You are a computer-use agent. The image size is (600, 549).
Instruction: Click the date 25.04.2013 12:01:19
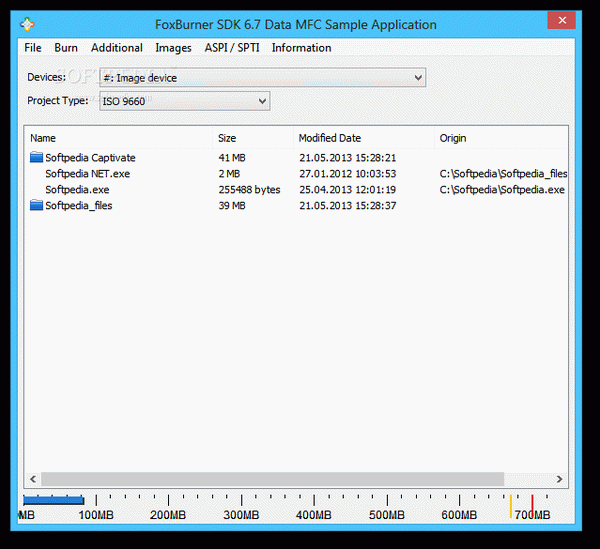pos(347,190)
